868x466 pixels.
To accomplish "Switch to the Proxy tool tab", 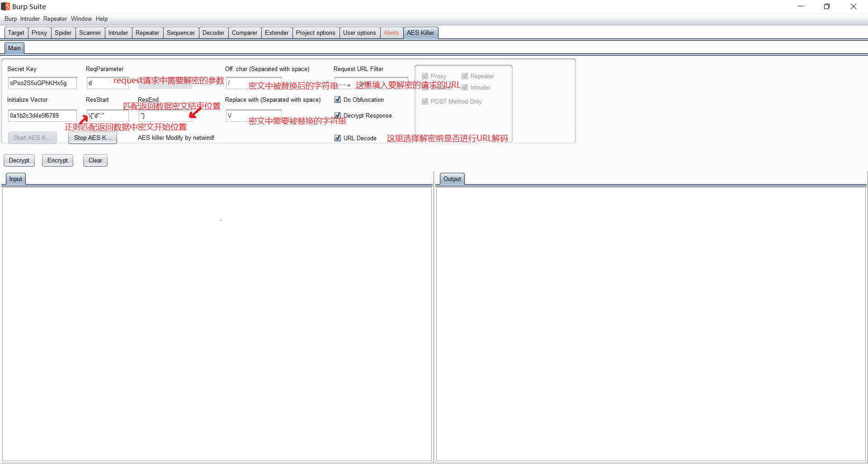I will pyautogui.click(x=39, y=33).
